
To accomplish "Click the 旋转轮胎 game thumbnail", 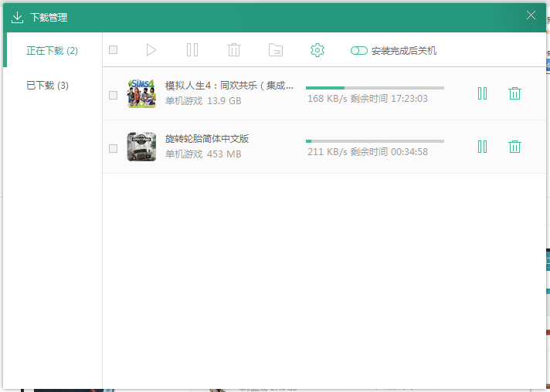I will point(141,147).
